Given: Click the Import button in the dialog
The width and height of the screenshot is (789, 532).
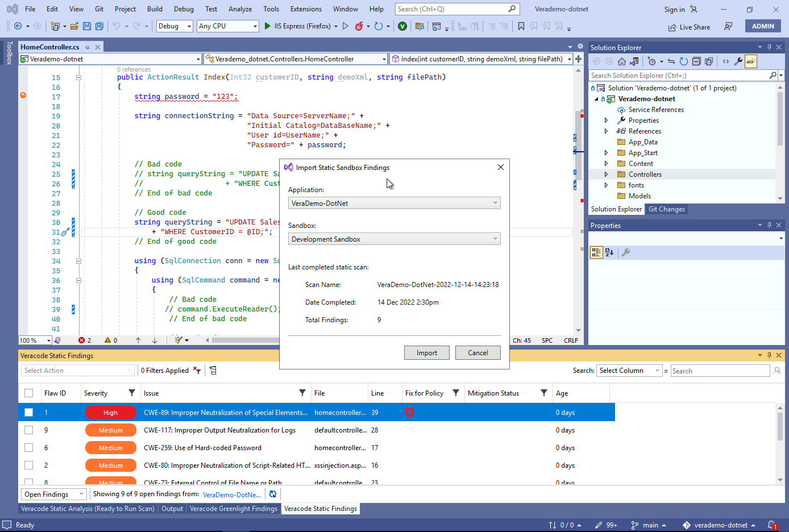Looking at the screenshot, I should tap(427, 353).
